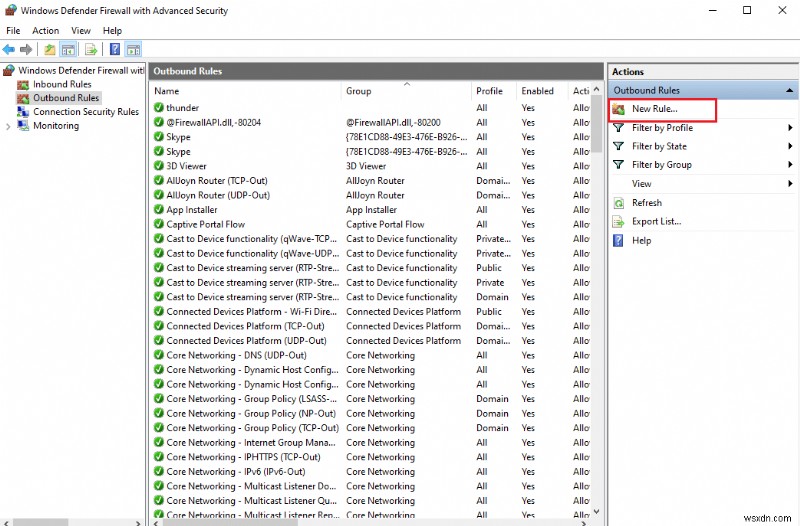Sort by the Name column header

coord(245,91)
